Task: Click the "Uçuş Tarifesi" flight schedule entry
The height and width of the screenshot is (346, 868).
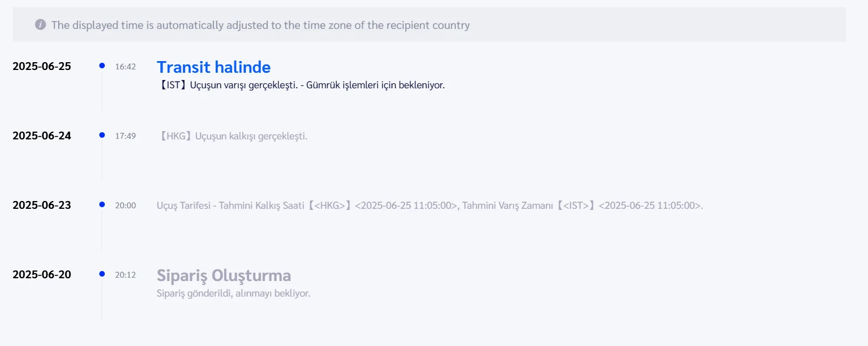Action: click(x=430, y=205)
